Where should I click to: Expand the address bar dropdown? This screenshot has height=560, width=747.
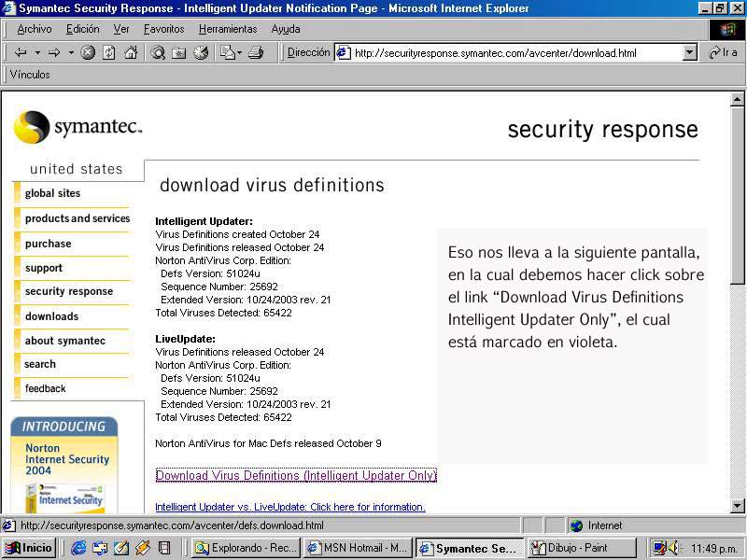(689, 53)
